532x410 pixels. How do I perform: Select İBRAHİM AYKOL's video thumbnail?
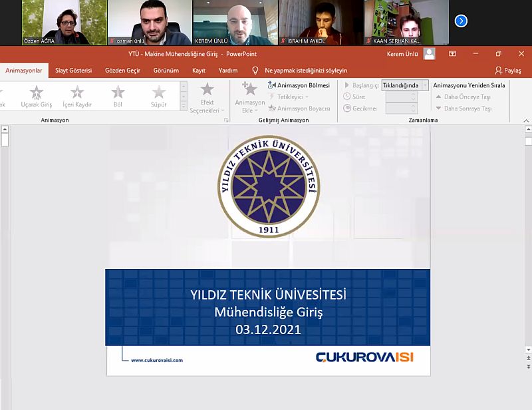pos(321,23)
